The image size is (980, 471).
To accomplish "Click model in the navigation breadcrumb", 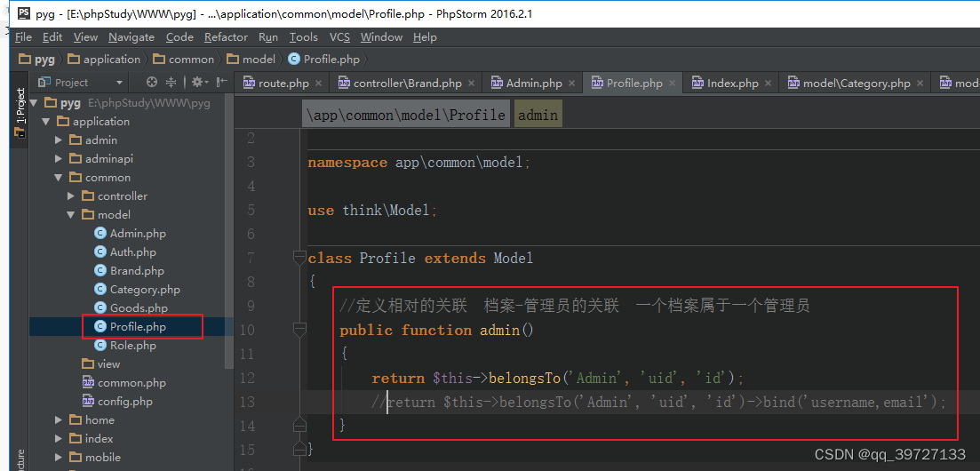I will click(x=251, y=60).
